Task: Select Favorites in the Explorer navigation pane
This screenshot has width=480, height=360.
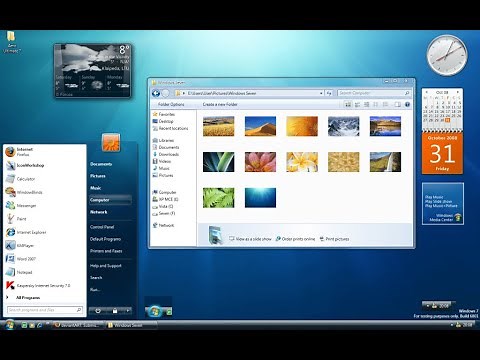Action: click(164, 114)
